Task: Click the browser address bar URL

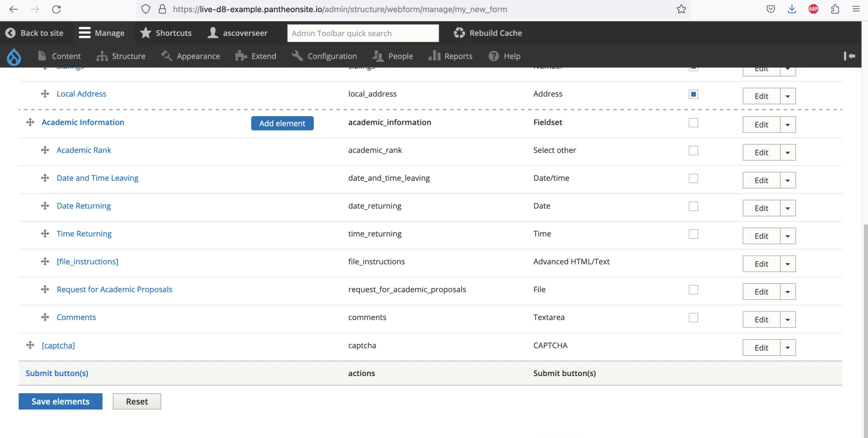Action: point(340,9)
